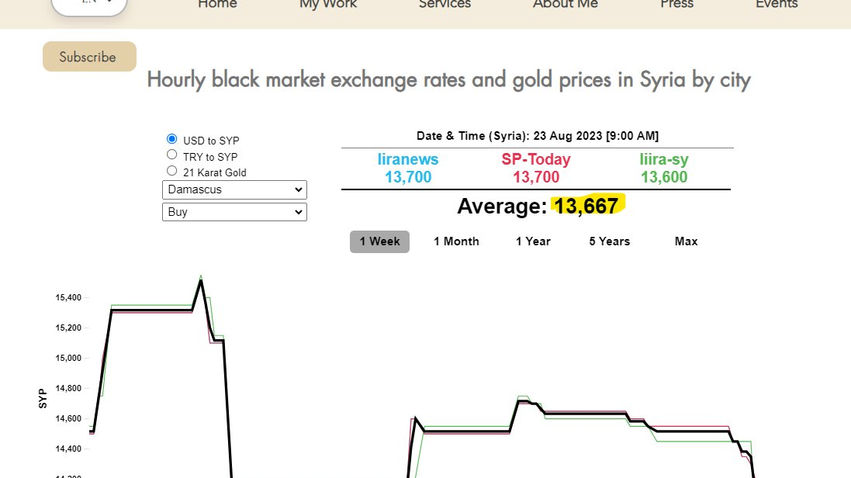Open the Damascus city dropdown

(234, 190)
